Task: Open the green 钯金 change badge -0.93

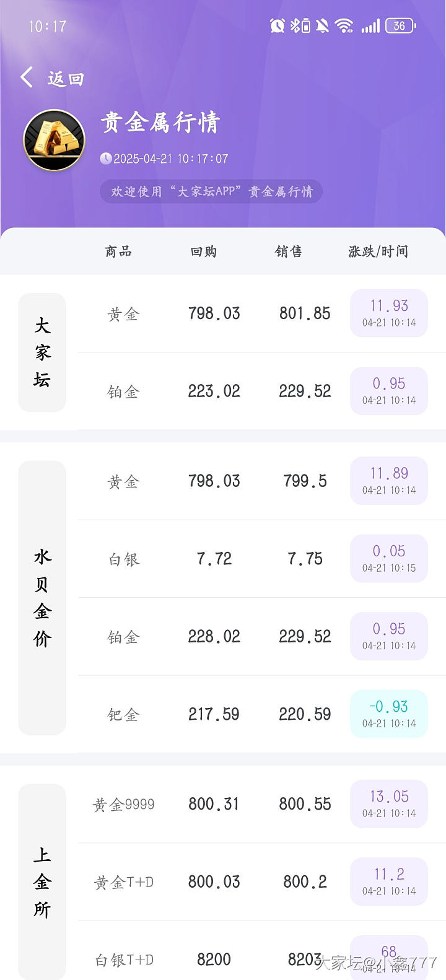Action: coord(389,714)
